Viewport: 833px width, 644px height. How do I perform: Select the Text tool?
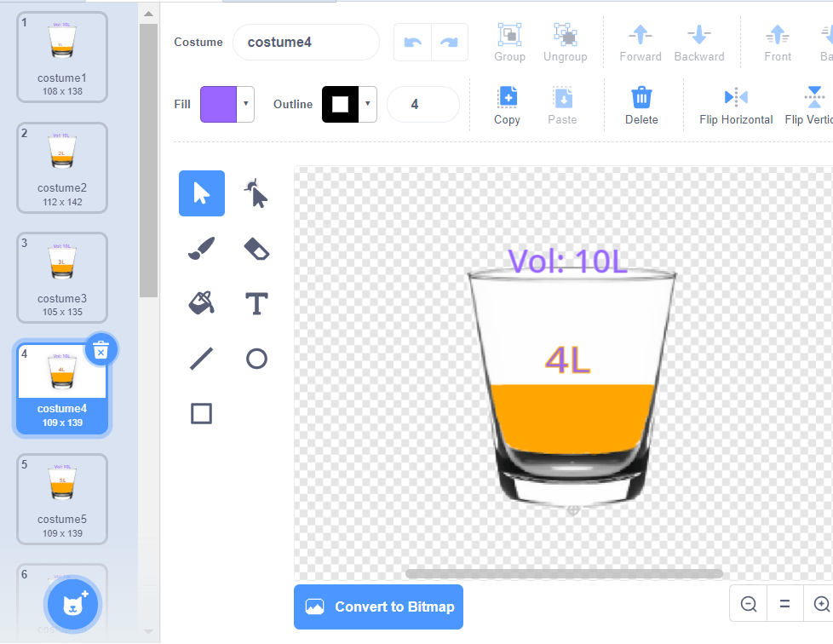click(256, 303)
